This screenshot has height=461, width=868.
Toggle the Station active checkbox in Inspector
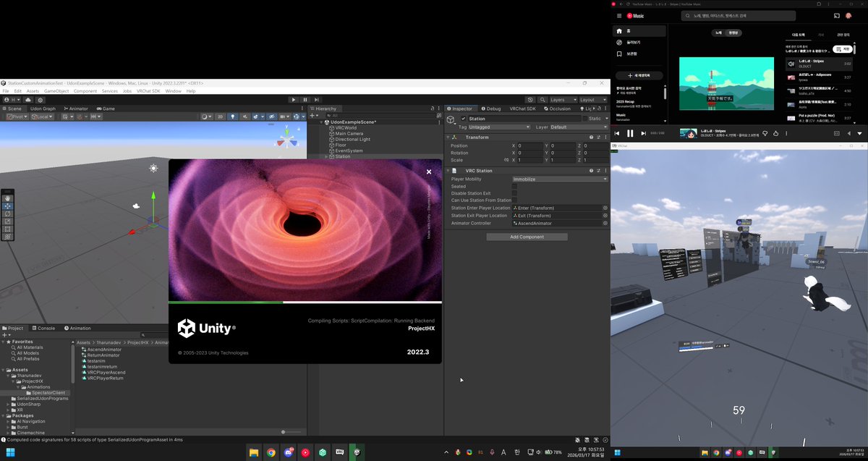(x=464, y=119)
